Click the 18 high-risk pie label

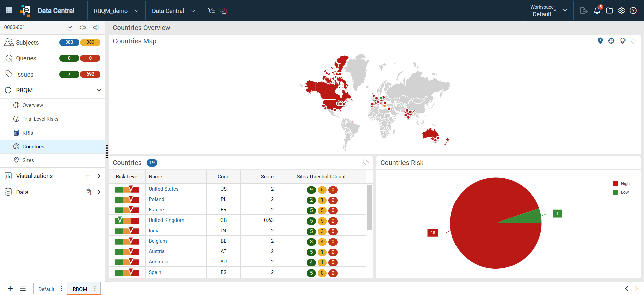point(433,232)
